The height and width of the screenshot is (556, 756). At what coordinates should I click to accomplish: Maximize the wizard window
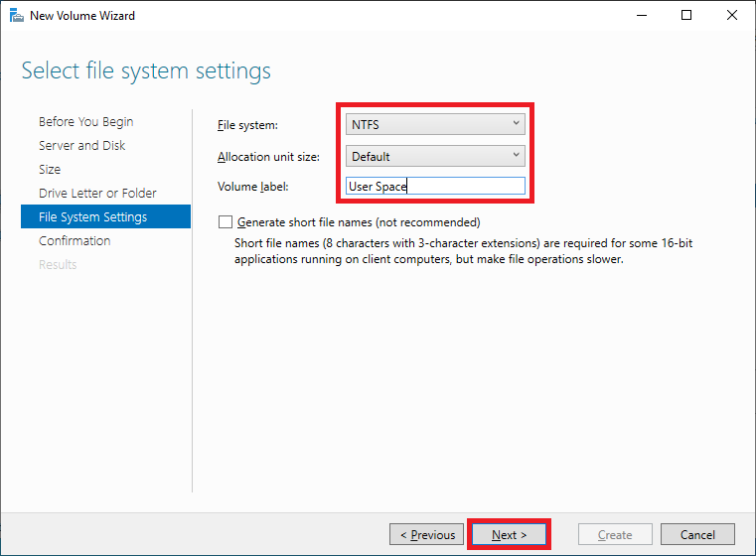686,16
